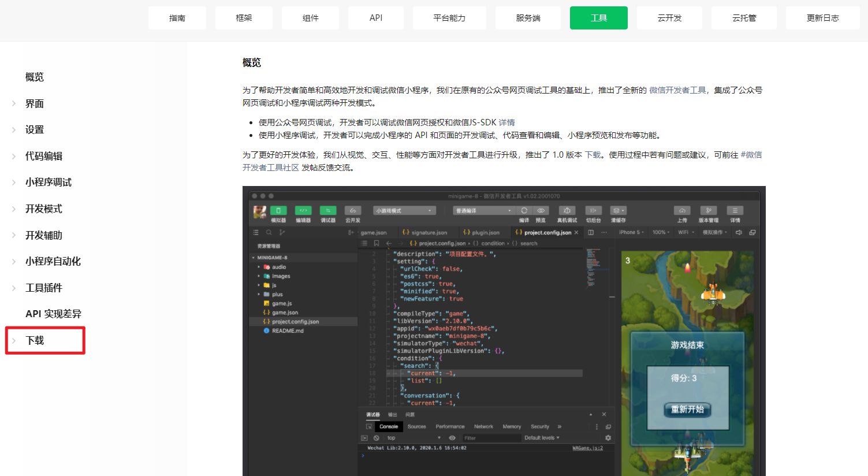Click the 详情 hamburger icon in the devtools toolbar

coord(735,211)
